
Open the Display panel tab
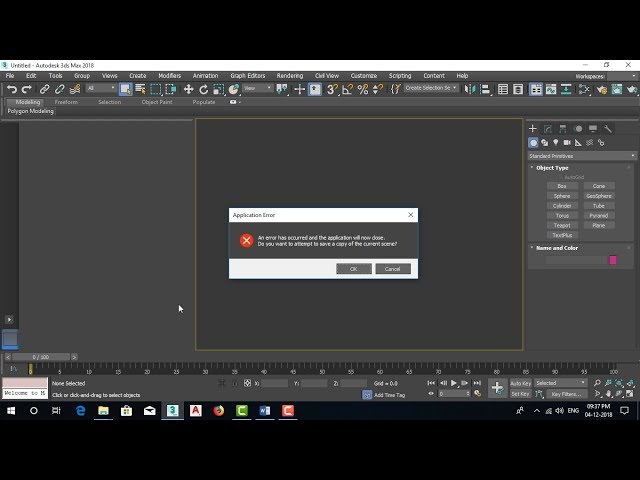coord(593,129)
